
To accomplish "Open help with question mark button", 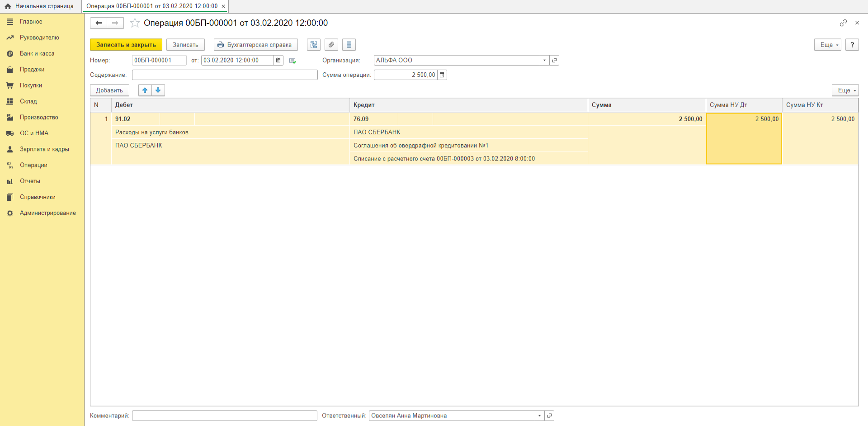I will point(852,45).
